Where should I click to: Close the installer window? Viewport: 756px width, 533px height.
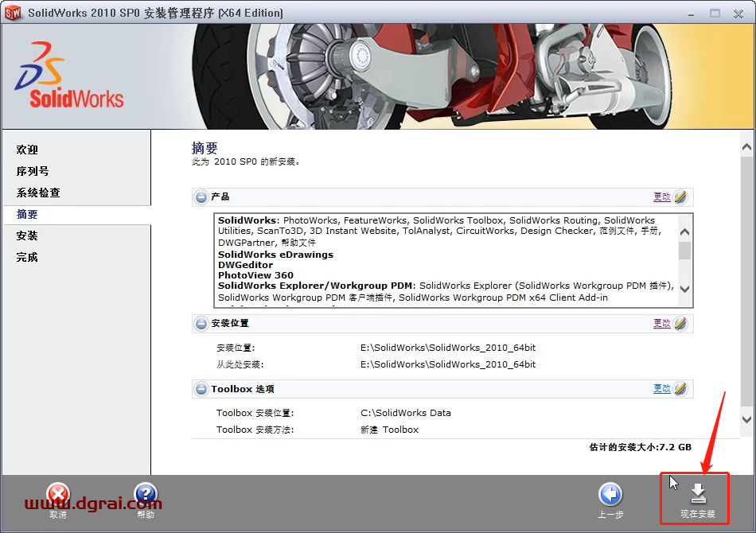pos(738,14)
